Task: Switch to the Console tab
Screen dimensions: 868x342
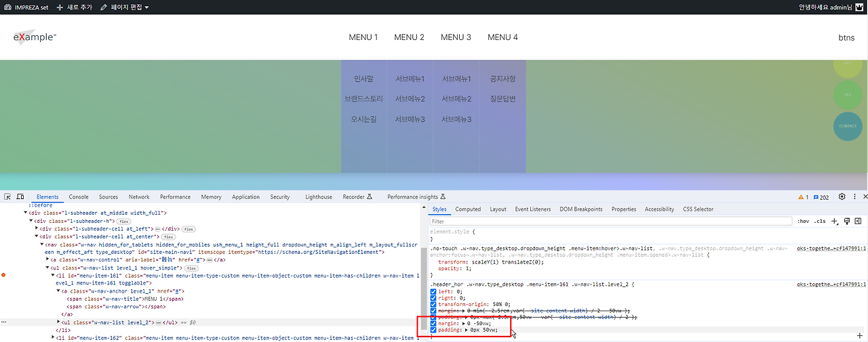Action: (x=79, y=197)
